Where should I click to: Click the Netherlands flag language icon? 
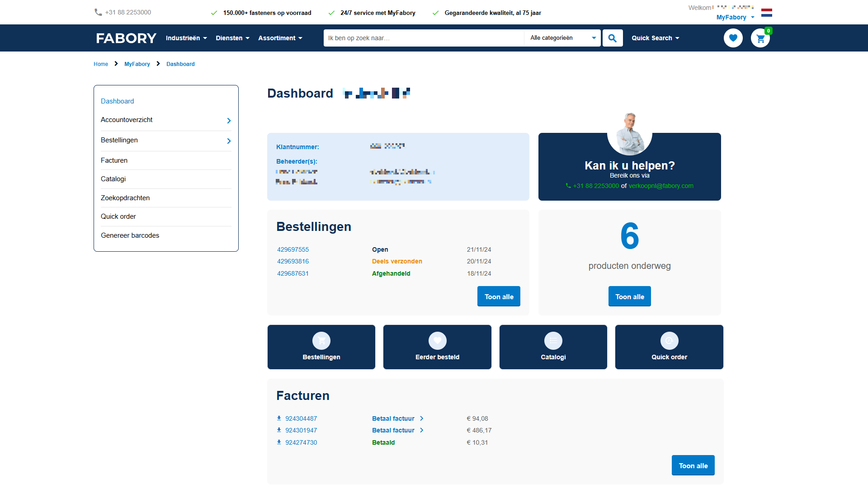pos(766,13)
